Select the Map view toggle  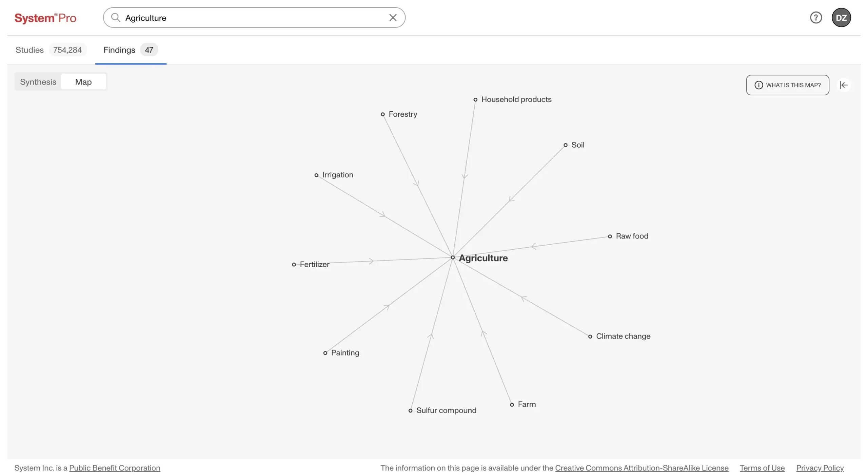pos(83,81)
